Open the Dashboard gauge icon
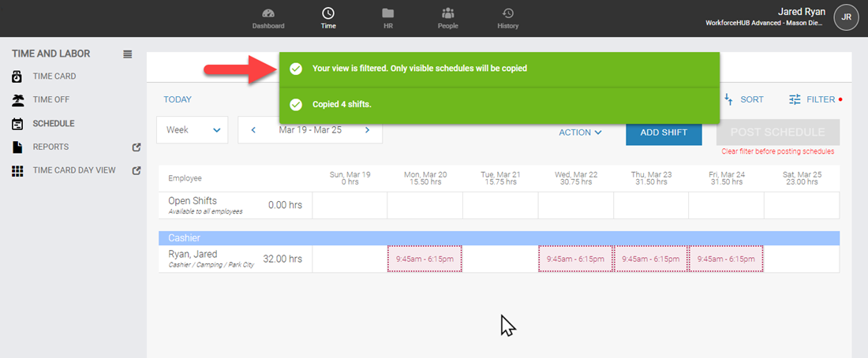This screenshot has width=868, height=358. (268, 13)
